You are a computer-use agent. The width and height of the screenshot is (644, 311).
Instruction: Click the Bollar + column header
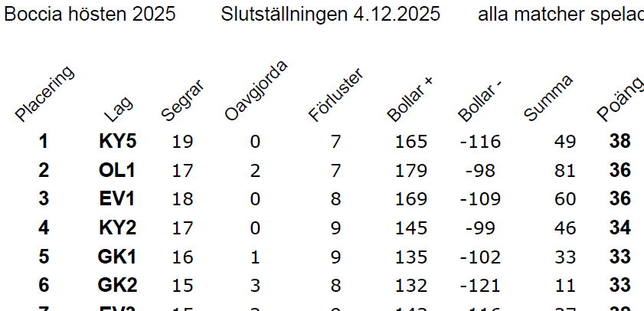click(x=411, y=100)
